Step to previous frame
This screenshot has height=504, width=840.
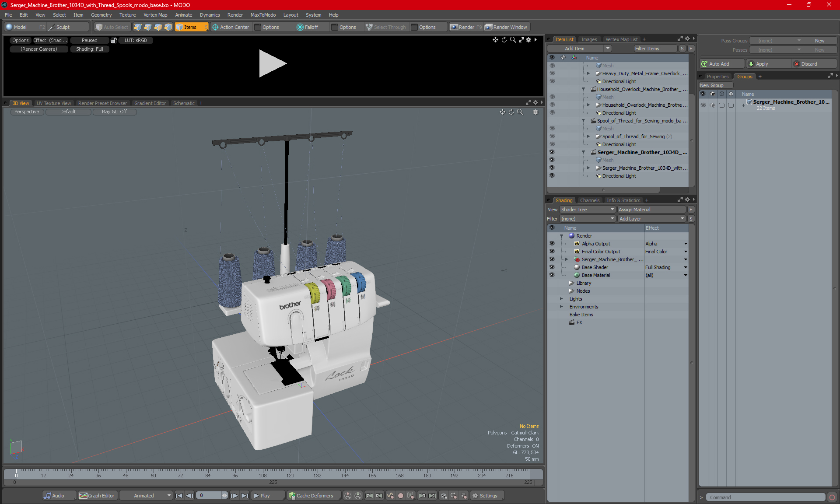pos(189,496)
